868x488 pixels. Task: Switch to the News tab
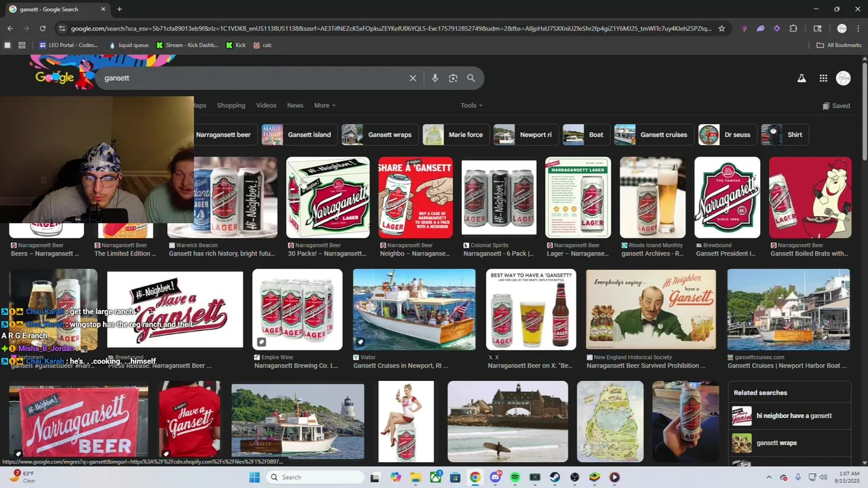point(295,105)
